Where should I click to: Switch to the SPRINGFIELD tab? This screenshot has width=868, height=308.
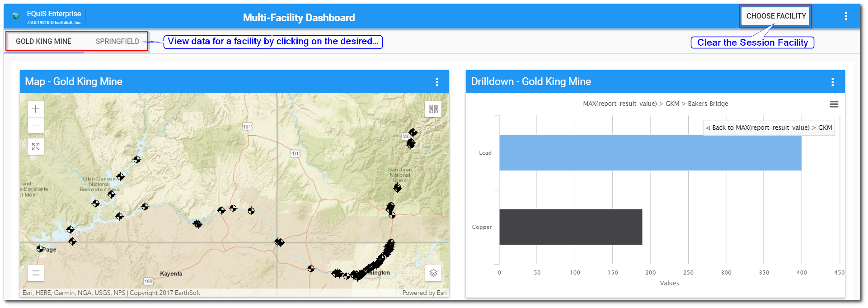tap(117, 41)
